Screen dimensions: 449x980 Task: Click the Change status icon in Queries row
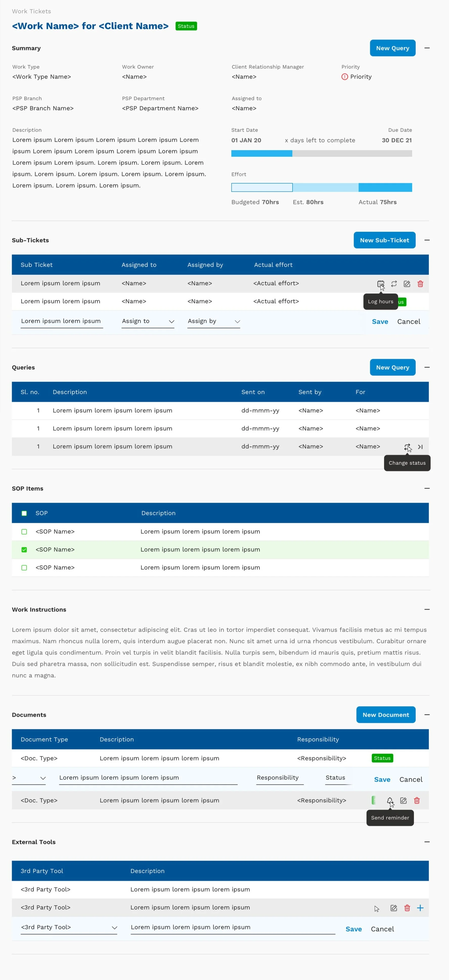pyautogui.click(x=407, y=447)
